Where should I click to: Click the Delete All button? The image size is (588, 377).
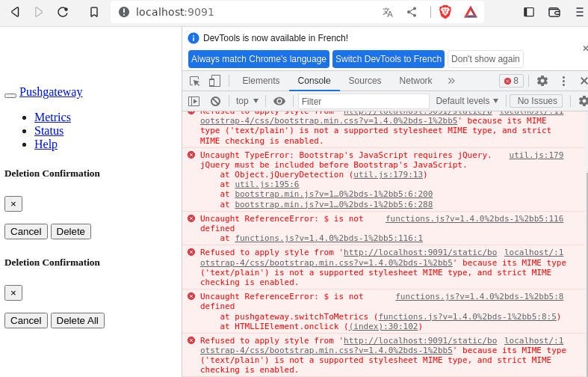pos(78,320)
